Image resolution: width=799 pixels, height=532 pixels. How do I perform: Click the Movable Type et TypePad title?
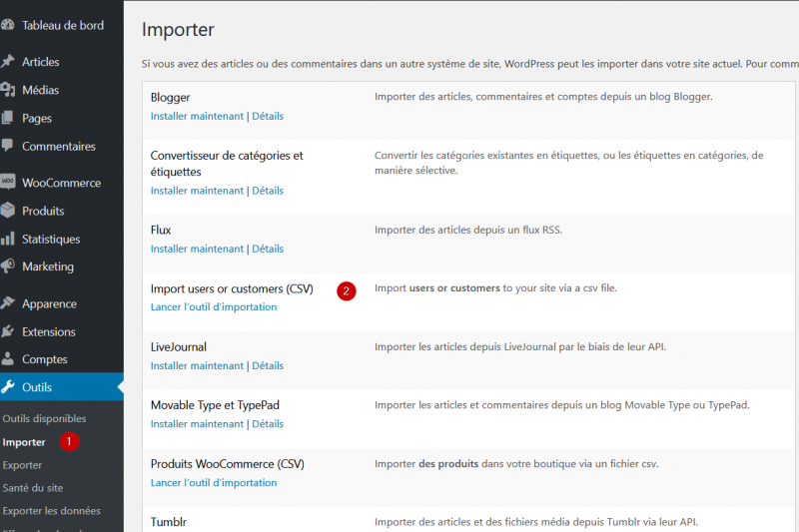tap(215, 405)
